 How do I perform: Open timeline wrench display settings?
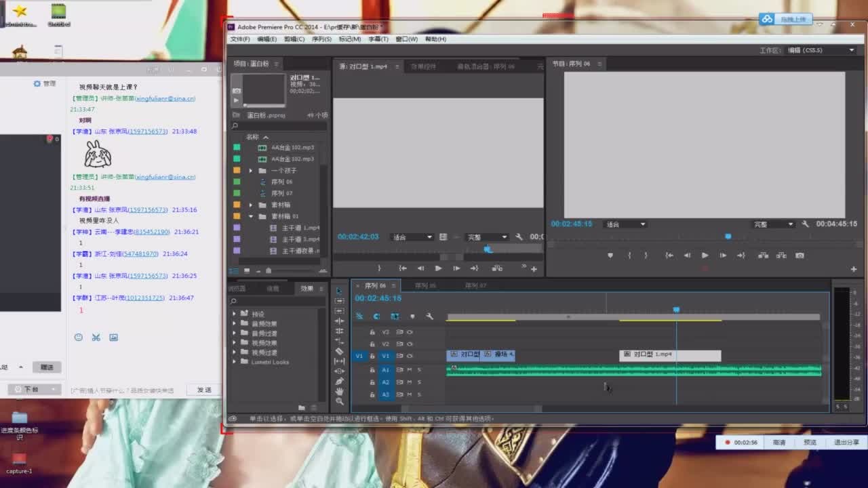[x=429, y=317]
